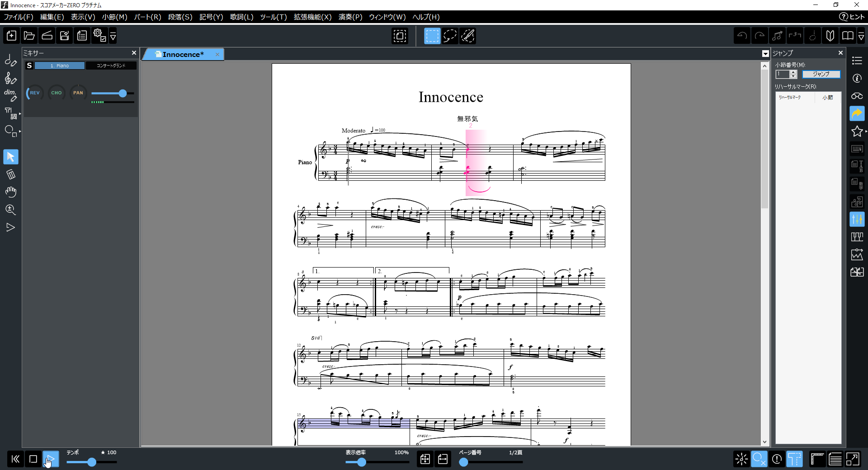Open the コンサートグランド instrument selector

tap(111, 66)
